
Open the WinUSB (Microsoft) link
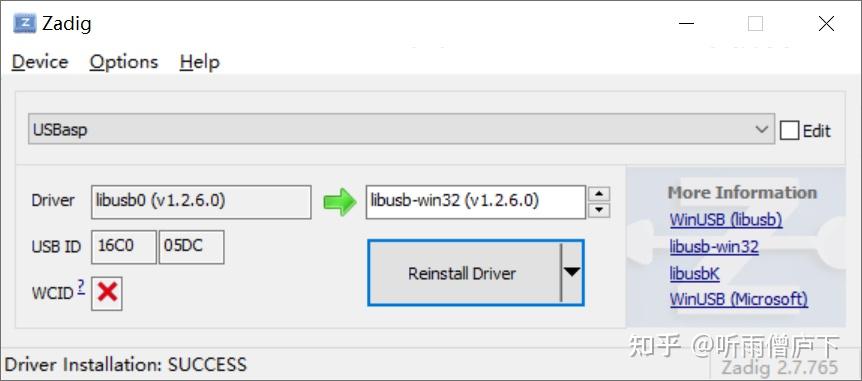click(739, 300)
